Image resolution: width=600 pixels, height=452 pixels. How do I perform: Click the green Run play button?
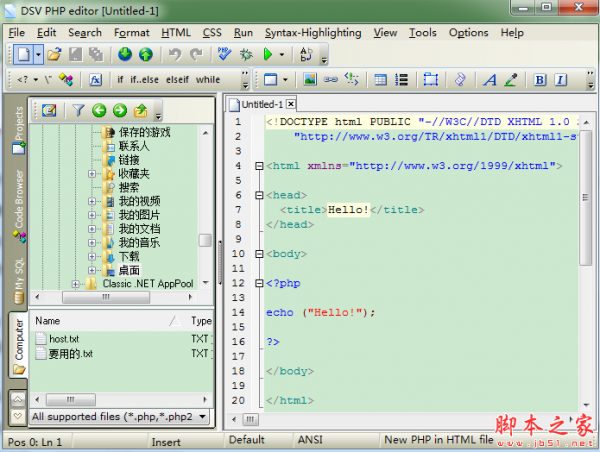[x=267, y=54]
